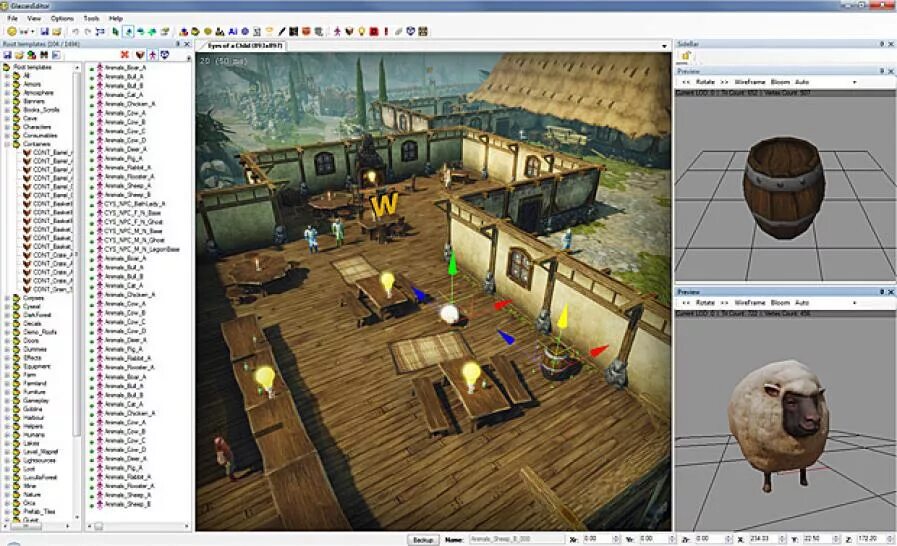The width and height of the screenshot is (897, 546).
Task: Click the red exclamation mark toolbar icon
Action: 386,31
